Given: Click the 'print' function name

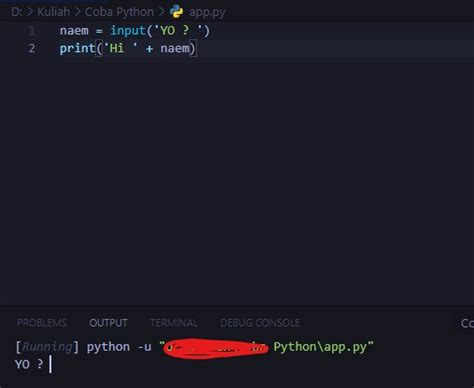Looking at the screenshot, I should [77, 48].
